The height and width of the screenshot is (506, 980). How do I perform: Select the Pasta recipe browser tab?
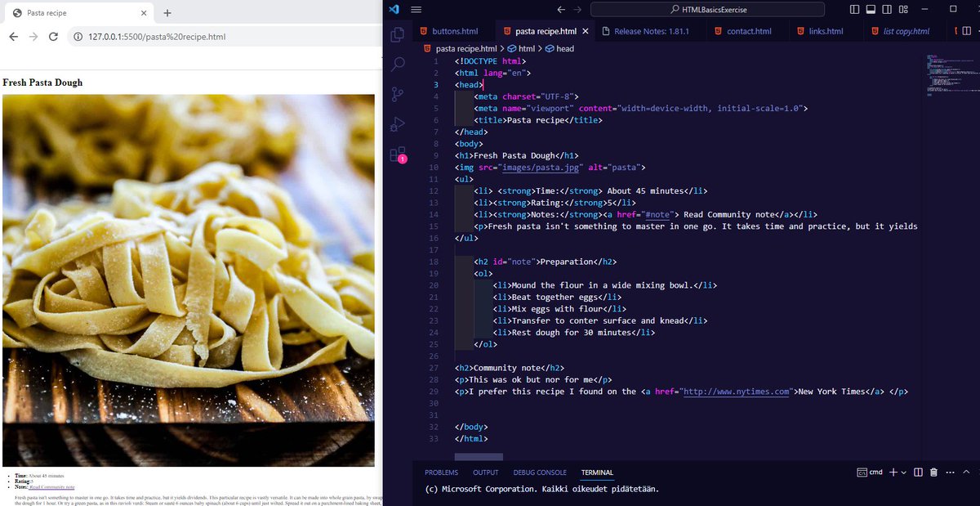[x=80, y=13]
